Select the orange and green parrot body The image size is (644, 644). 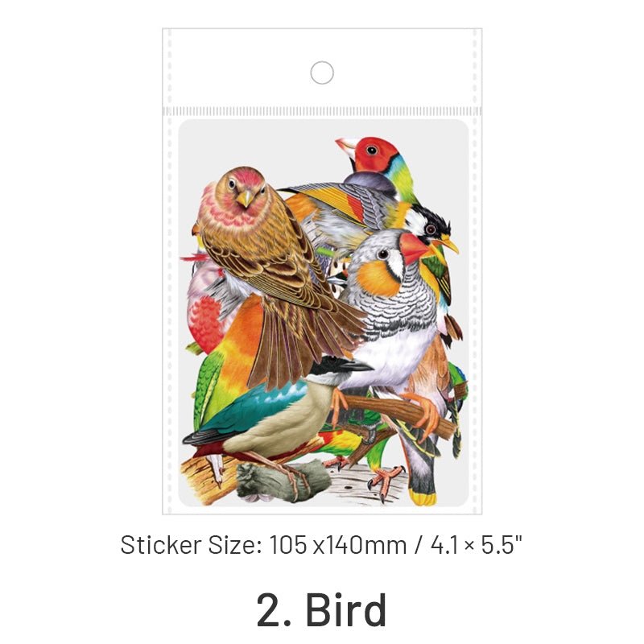(x=230, y=361)
